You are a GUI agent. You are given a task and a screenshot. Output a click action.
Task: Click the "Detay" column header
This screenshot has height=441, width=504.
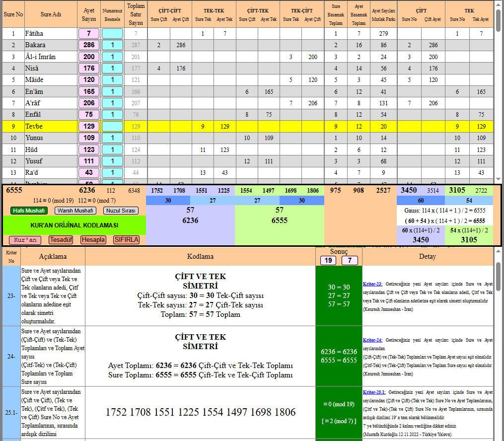click(428, 256)
